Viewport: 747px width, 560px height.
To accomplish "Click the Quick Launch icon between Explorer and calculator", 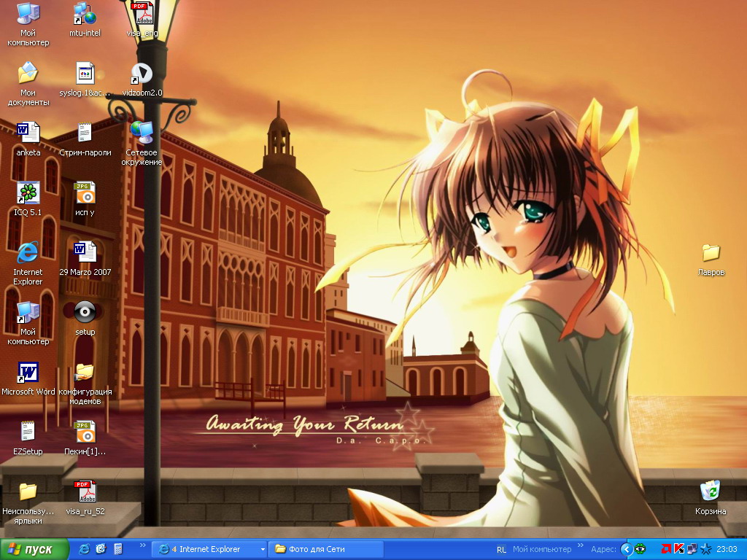I will (x=101, y=550).
